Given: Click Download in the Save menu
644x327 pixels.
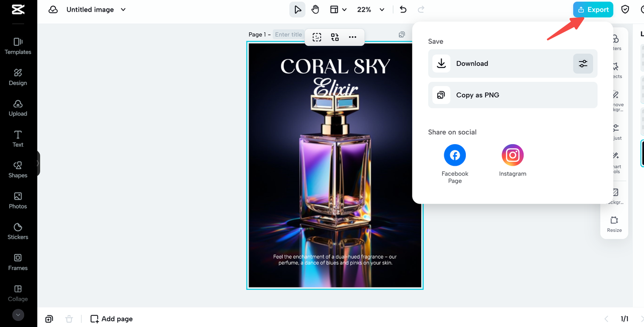Looking at the screenshot, I should tap(513, 63).
